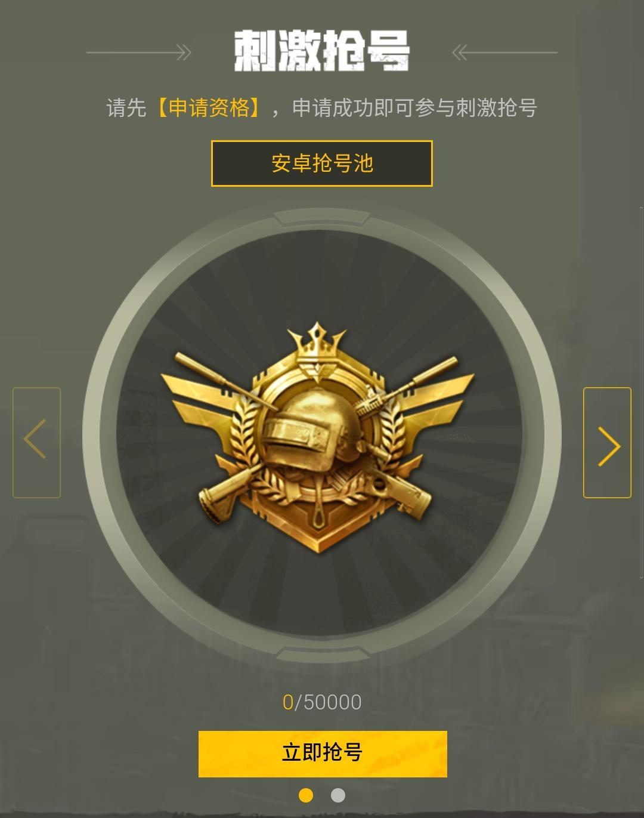644x818 pixels.
Task: Tap the 0/50000 counter text
Action: [x=322, y=702]
